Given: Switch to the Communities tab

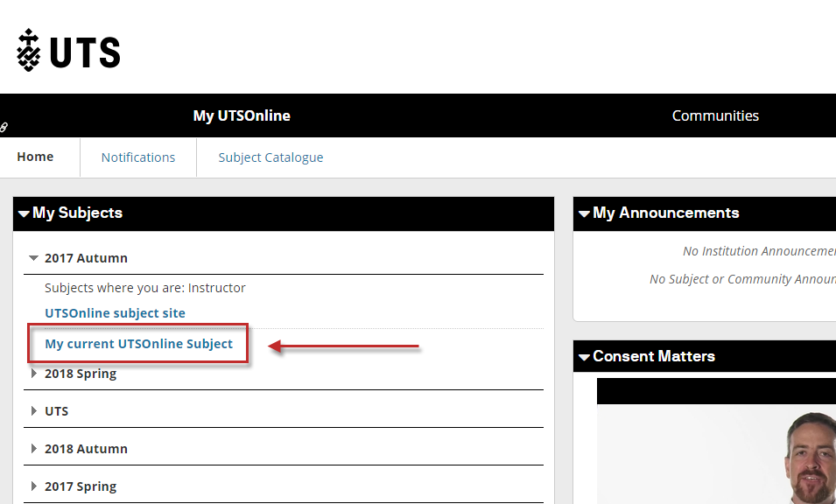Looking at the screenshot, I should click(715, 115).
